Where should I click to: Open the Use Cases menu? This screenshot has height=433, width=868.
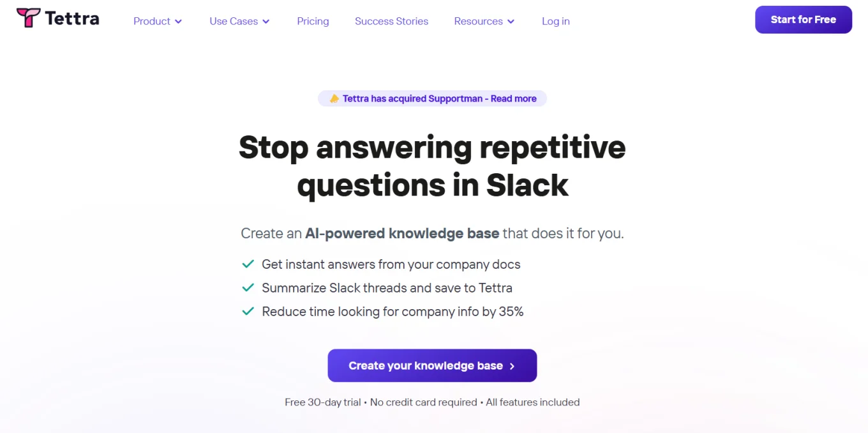coord(234,21)
